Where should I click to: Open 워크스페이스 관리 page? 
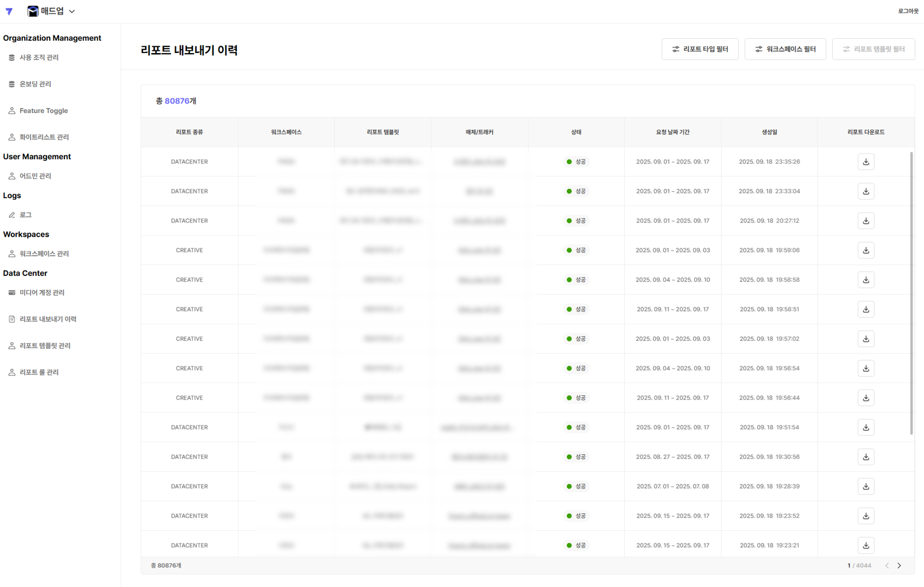(x=44, y=254)
